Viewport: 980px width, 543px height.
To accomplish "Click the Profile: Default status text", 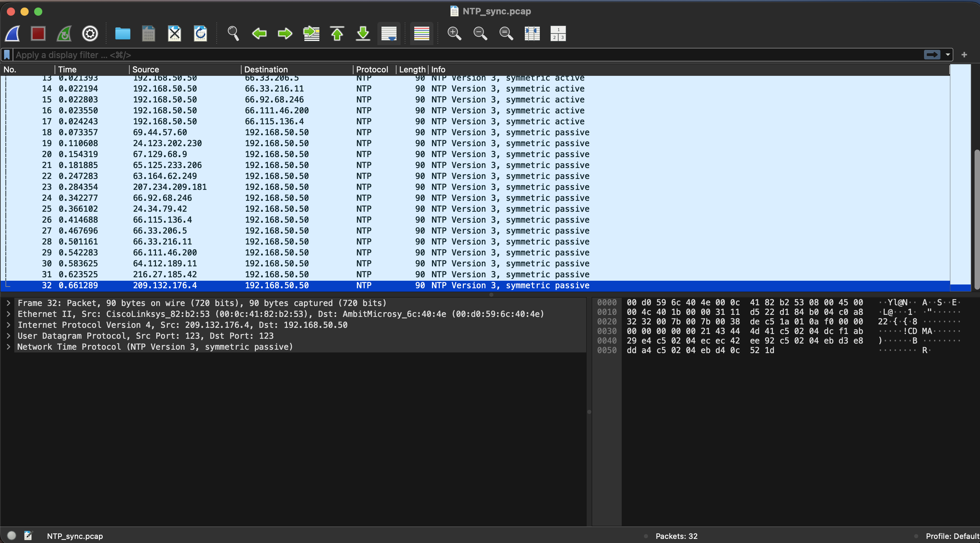I will (952, 536).
